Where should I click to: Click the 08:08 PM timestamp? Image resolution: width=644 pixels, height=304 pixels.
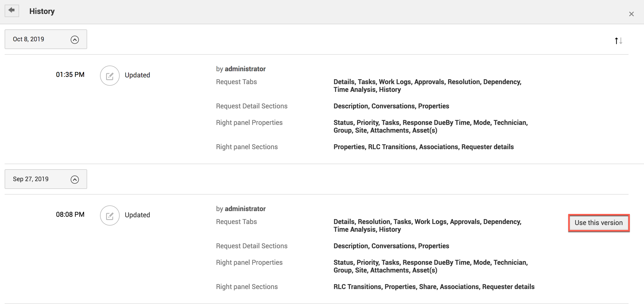[x=70, y=214]
